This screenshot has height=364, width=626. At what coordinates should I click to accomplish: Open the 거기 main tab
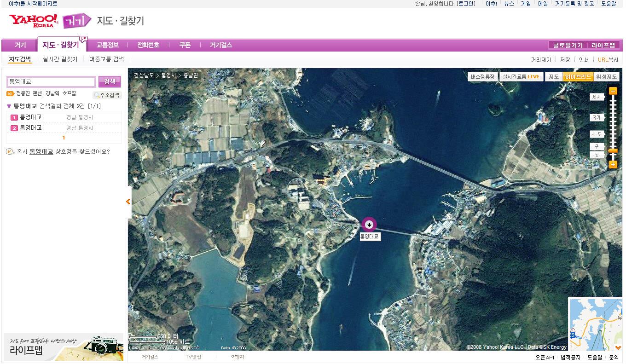pyautogui.click(x=20, y=45)
